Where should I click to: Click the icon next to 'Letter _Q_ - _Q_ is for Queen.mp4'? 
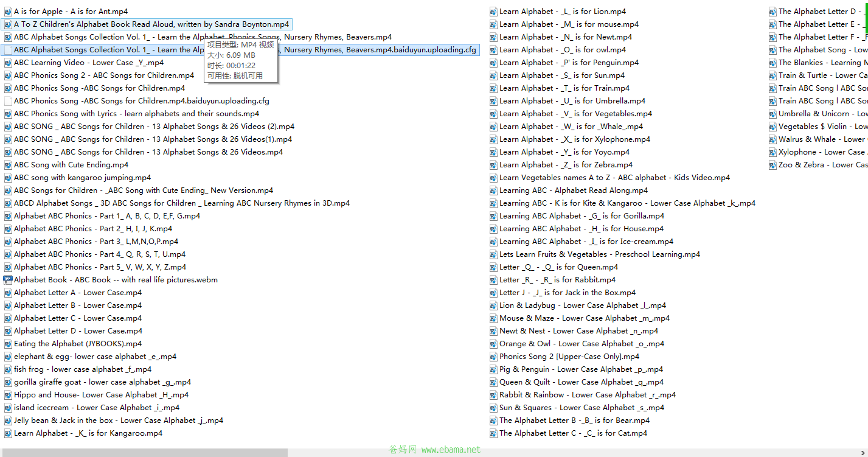493,267
